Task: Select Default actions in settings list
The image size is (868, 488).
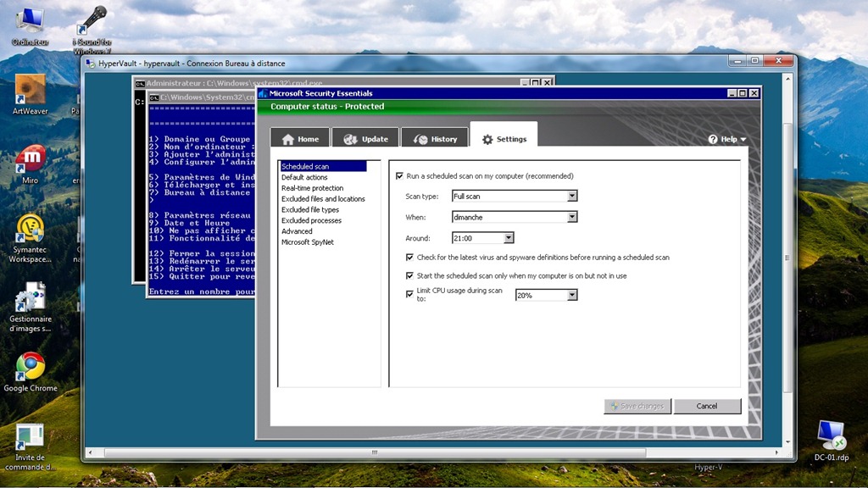Action: [304, 178]
